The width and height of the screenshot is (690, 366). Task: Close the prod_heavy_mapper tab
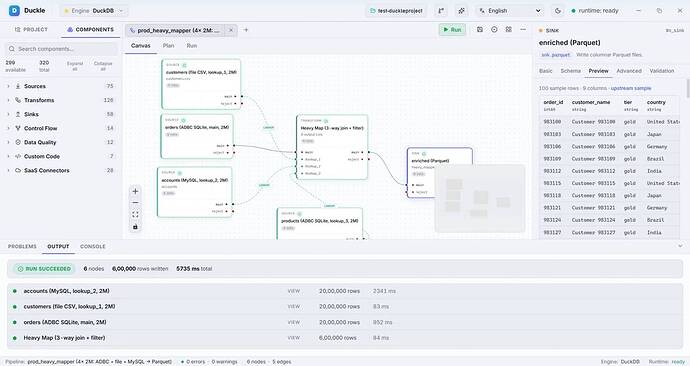(x=231, y=30)
